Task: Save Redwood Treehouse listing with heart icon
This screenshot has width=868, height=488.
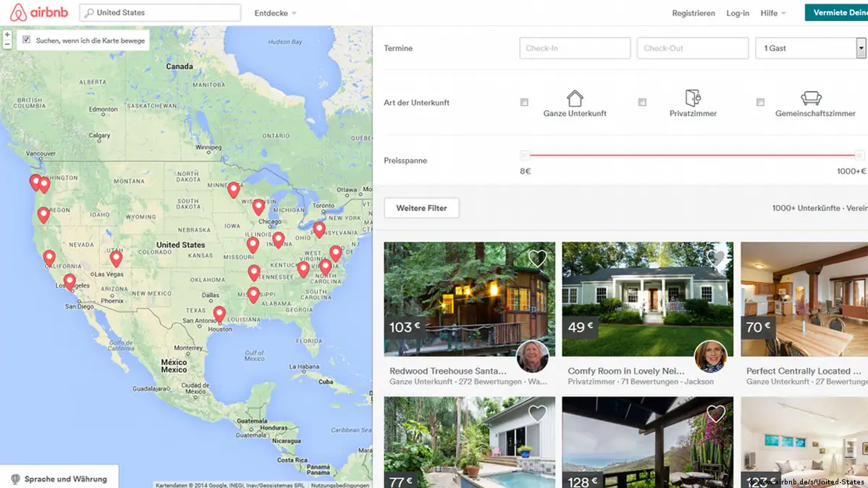Action: tap(537, 258)
